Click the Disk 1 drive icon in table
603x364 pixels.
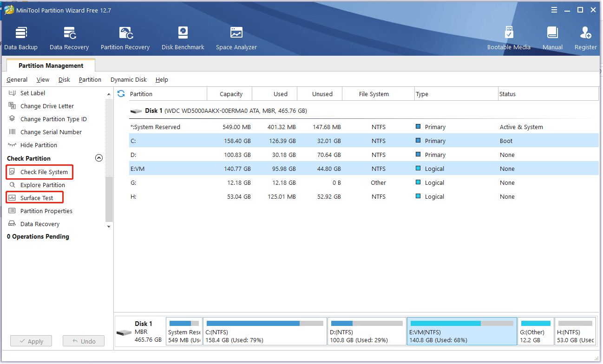(x=136, y=111)
